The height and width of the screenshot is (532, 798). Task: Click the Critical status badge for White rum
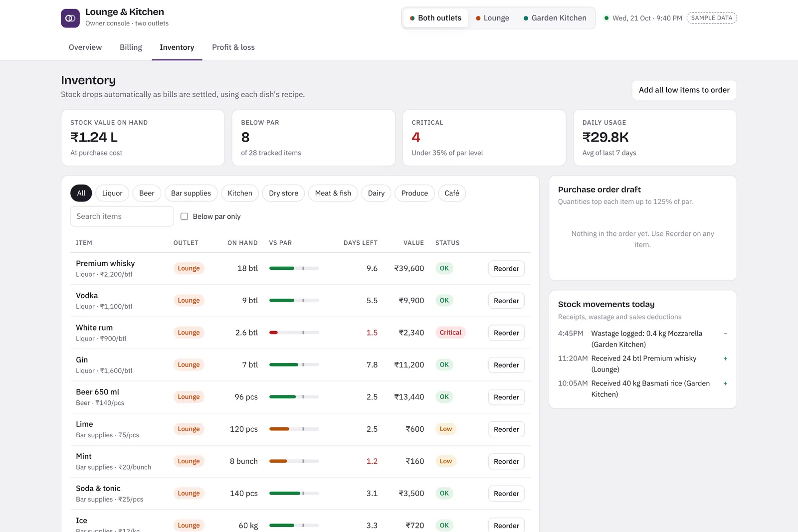pos(450,333)
